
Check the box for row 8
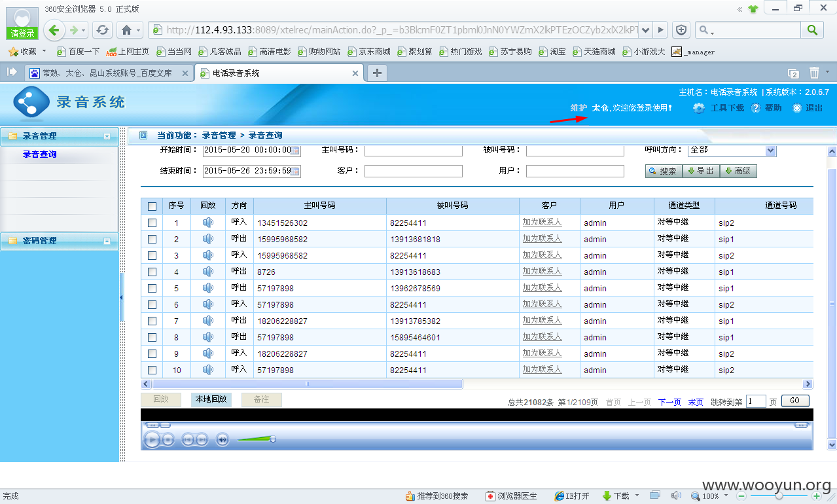tap(152, 337)
